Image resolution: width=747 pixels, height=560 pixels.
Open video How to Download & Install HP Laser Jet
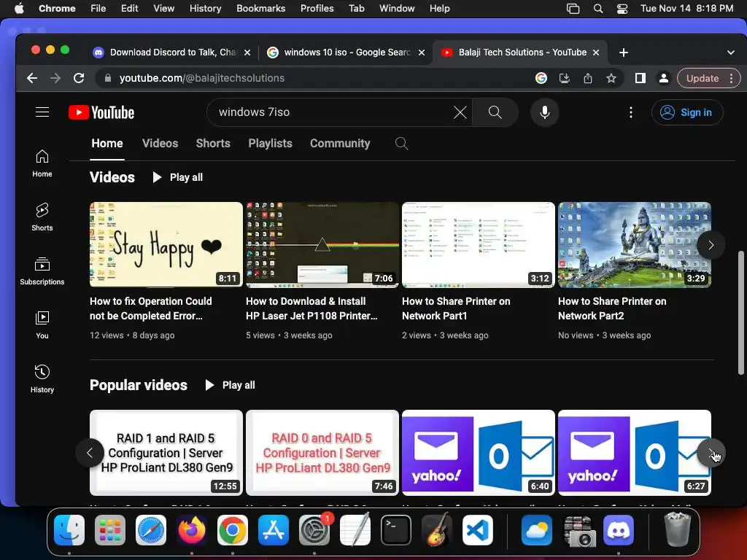pyautogui.click(x=311, y=308)
